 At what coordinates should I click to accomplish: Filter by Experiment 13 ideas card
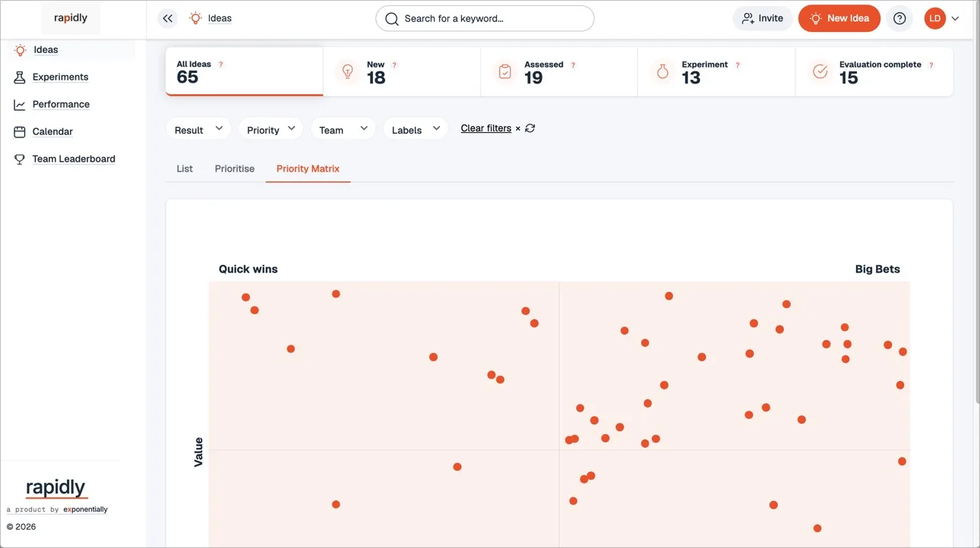716,71
